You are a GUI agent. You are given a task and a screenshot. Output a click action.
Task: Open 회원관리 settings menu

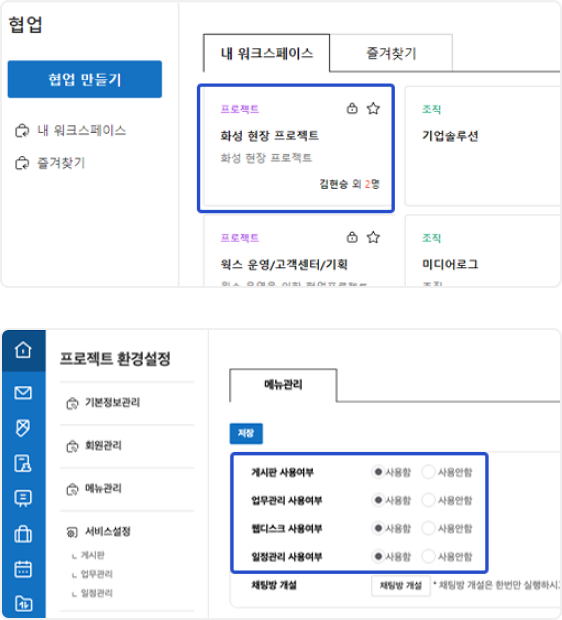(104, 446)
